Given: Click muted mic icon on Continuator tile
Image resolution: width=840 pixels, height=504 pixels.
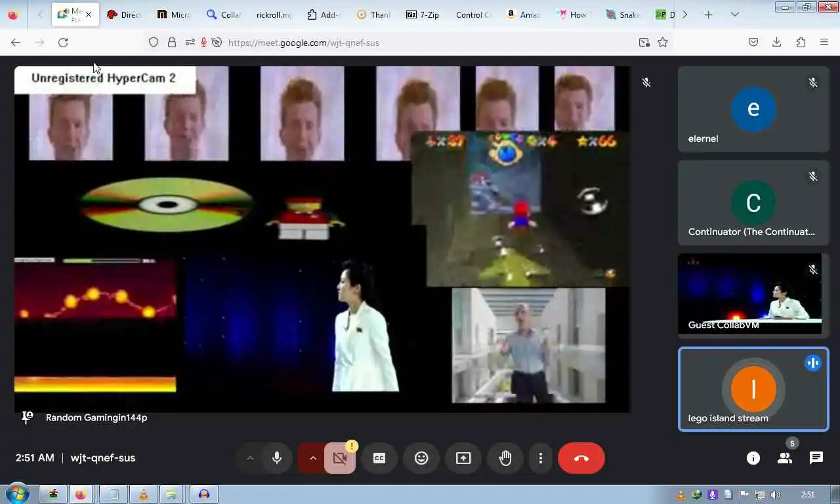Looking at the screenshot, I should point(813,177).
